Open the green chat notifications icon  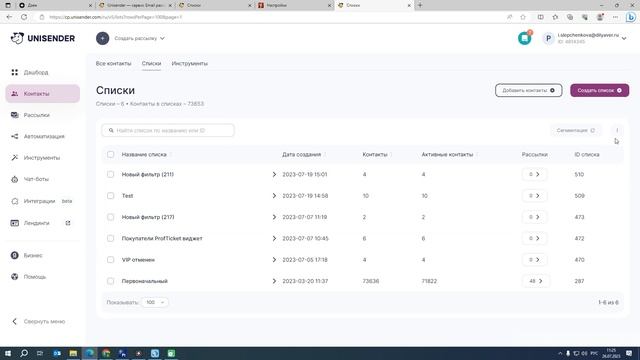[524, 38]
